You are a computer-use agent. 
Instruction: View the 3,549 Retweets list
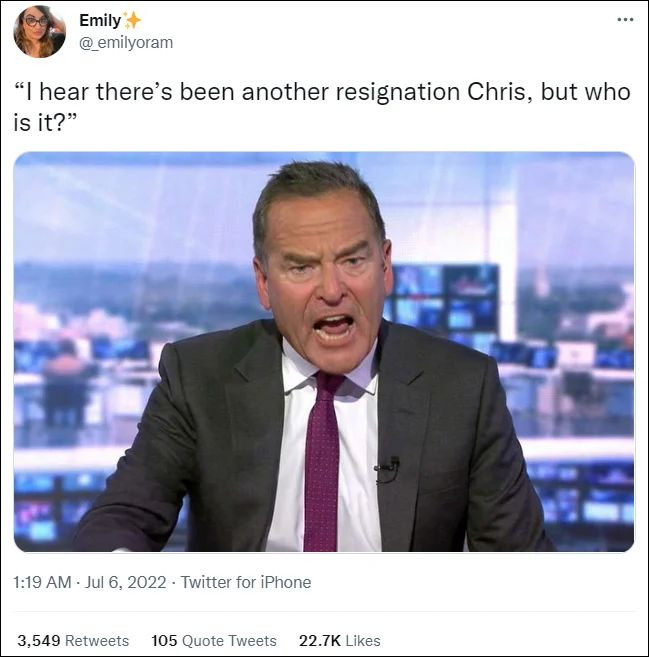click(x=73, y=640)
